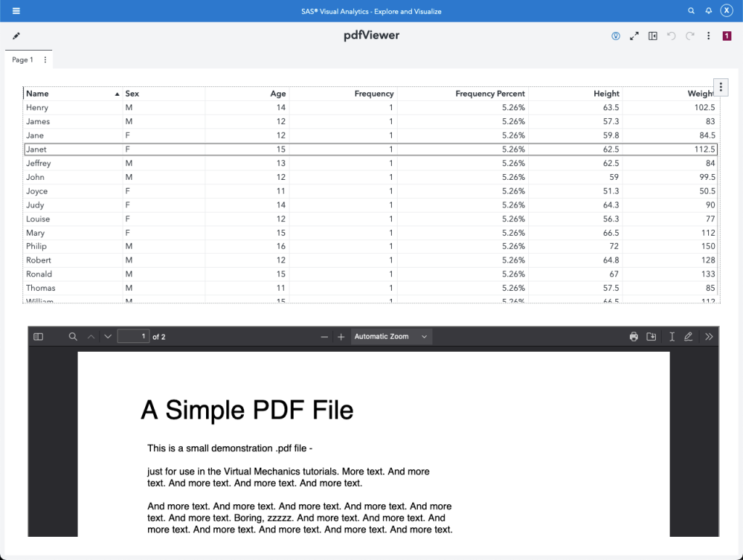Expand more tools with the double-chevron in PDF toolbar
Viewport: 743px width, 560px height.
tap(709, 337)
